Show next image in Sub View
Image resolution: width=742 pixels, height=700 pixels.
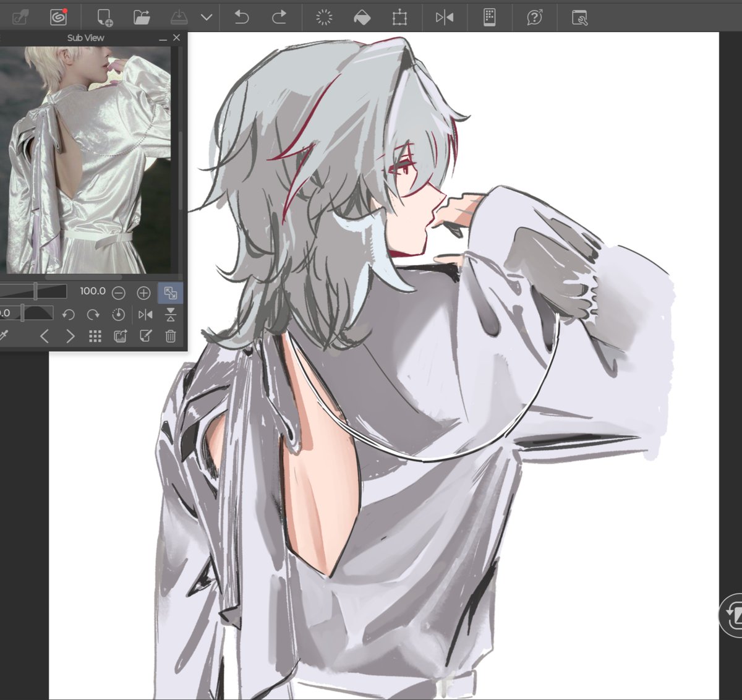(70, 336)
